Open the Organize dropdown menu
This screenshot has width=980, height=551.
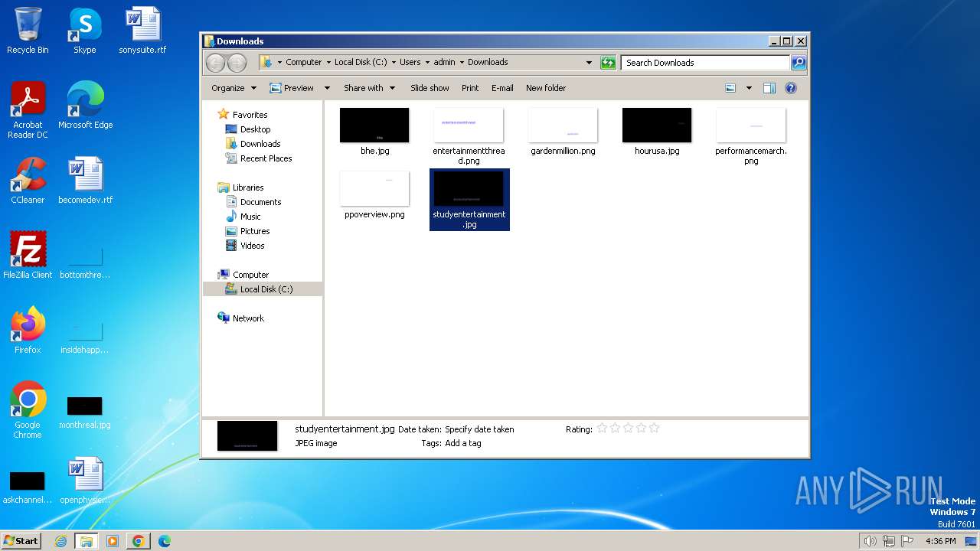click(x=234, y=88)
